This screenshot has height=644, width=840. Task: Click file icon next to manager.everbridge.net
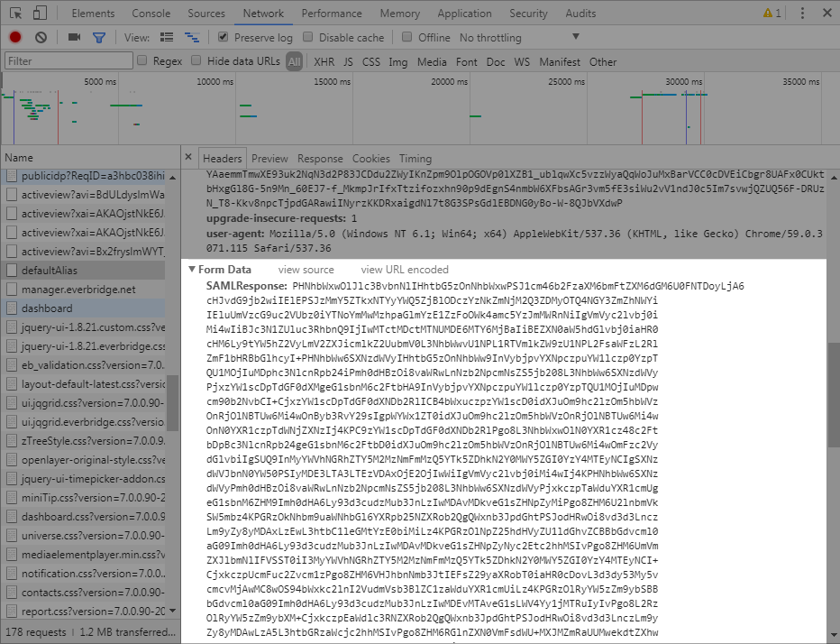[12, 290]
